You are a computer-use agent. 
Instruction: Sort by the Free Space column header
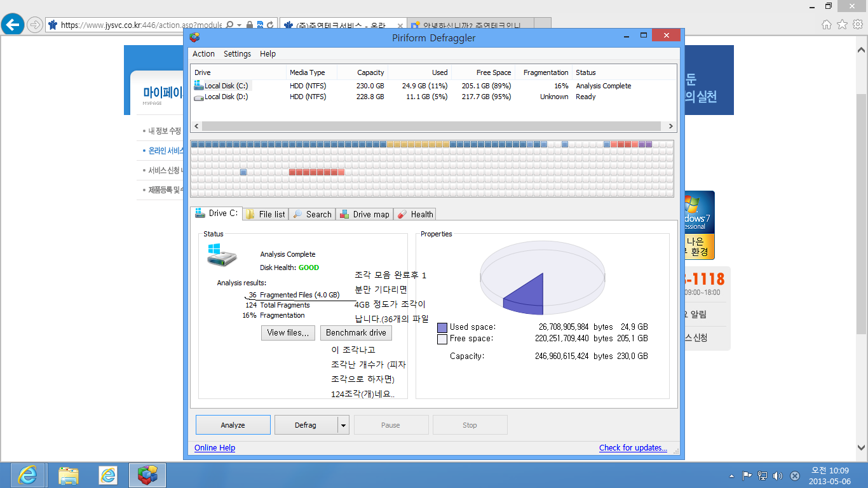pos(483,72)
